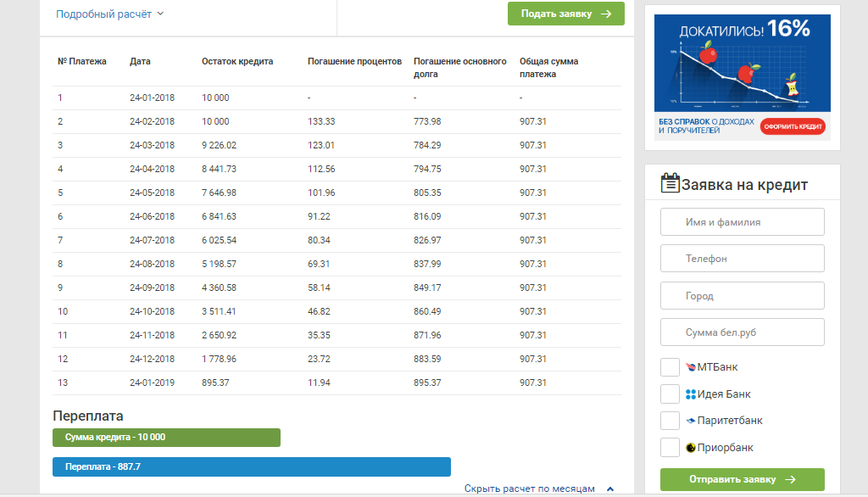The height and width of the screenshot is (497, 868).
Task: Select the 883.59 principal cell
Action: point(427,359)
